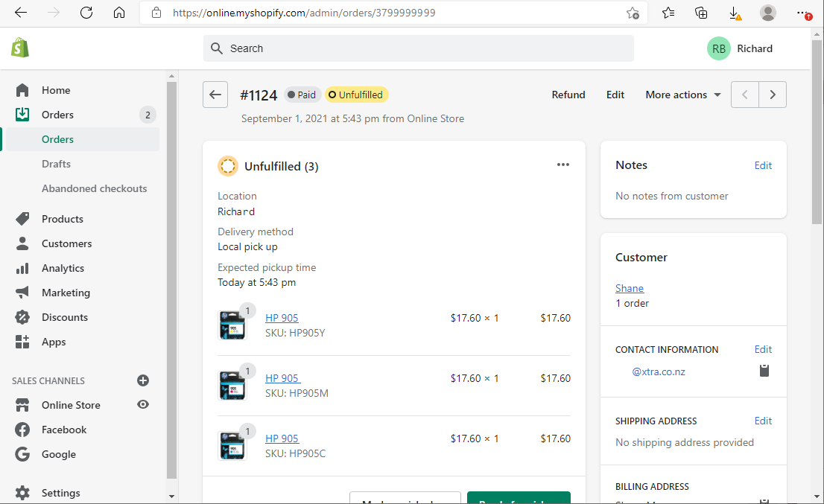Image resolution: width=824 pixels, height=504 pixels.
Task: View online store with eye icon
Action: point(143,405)
